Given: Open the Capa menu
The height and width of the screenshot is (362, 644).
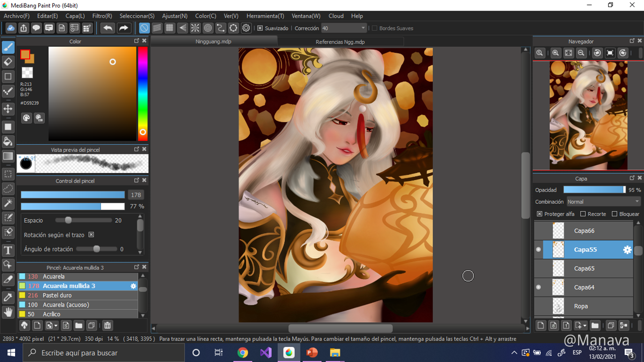Looking at the screenshot, I should pyautogui.click(x=75, y=16).
